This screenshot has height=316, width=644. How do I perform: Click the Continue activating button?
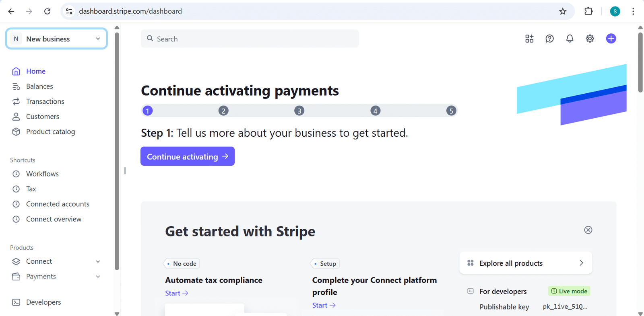pos(188,156)
